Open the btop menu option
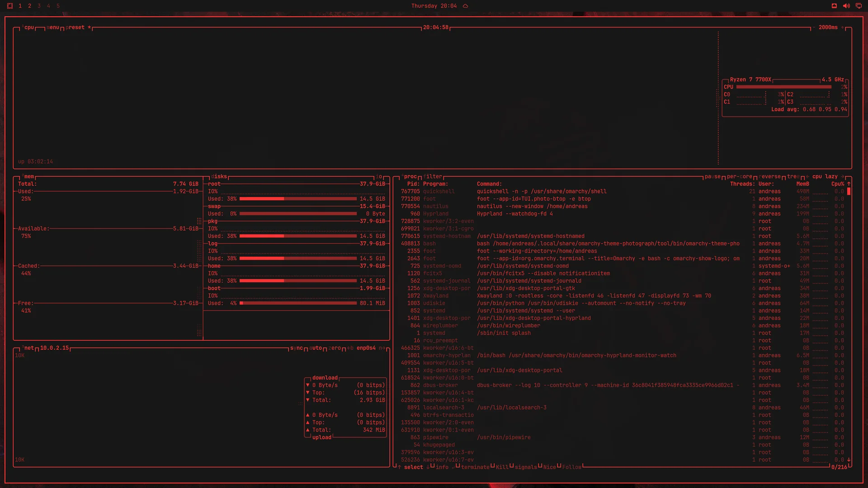This screenshot has height=488, width=868. [x=53, y=28]
